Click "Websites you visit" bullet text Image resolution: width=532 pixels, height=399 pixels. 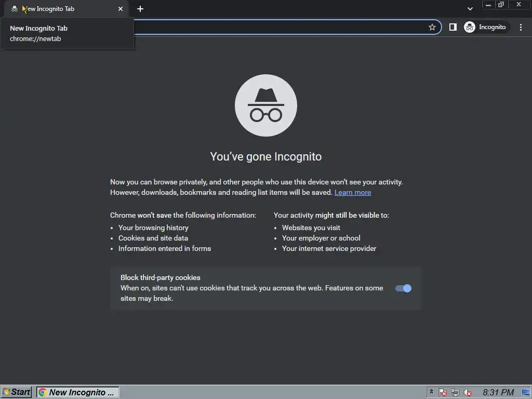tap(311, 228)
